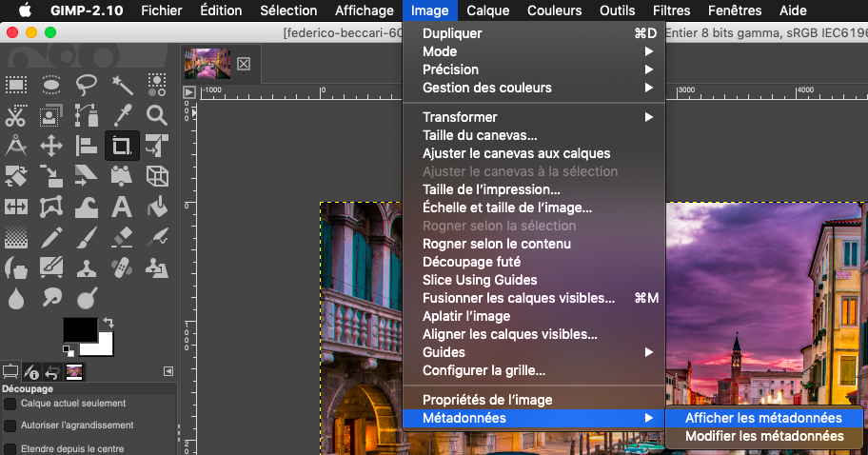The width and height of the screenshot is (868, 455).
Task: Activate the Zoom magnifier tool
Action: 157,116
